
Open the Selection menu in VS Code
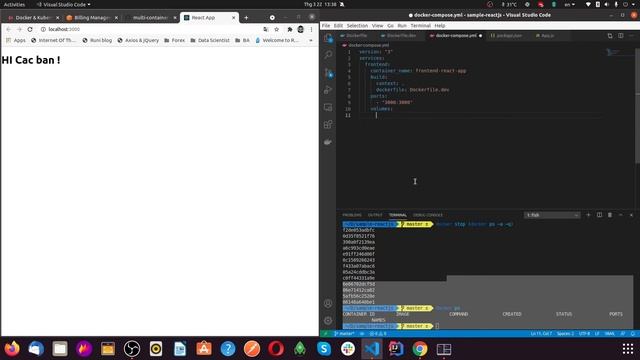(357, 25)
